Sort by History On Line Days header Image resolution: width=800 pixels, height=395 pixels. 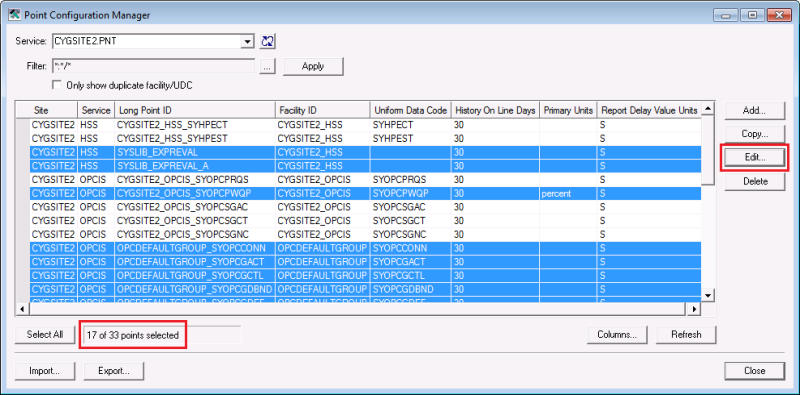coord(495,110)
